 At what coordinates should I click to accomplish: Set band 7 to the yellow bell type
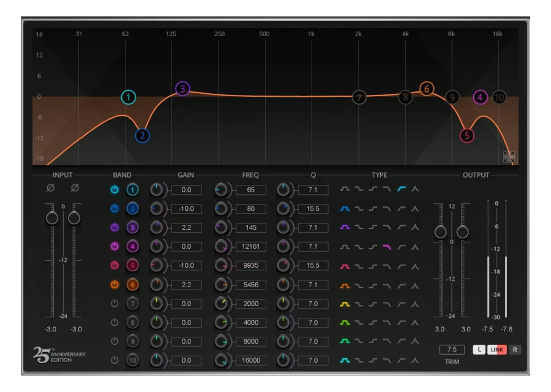point(345,304)
